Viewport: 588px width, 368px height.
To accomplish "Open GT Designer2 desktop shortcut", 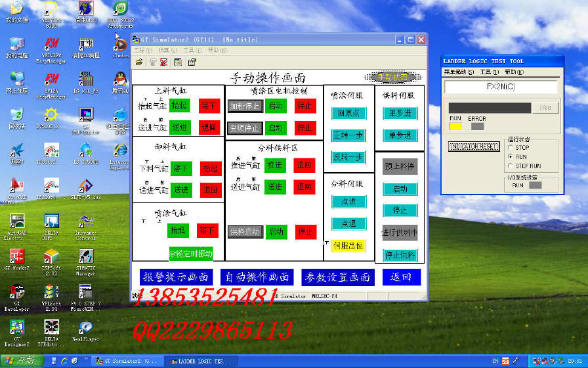I will click(x=17, y=329).
